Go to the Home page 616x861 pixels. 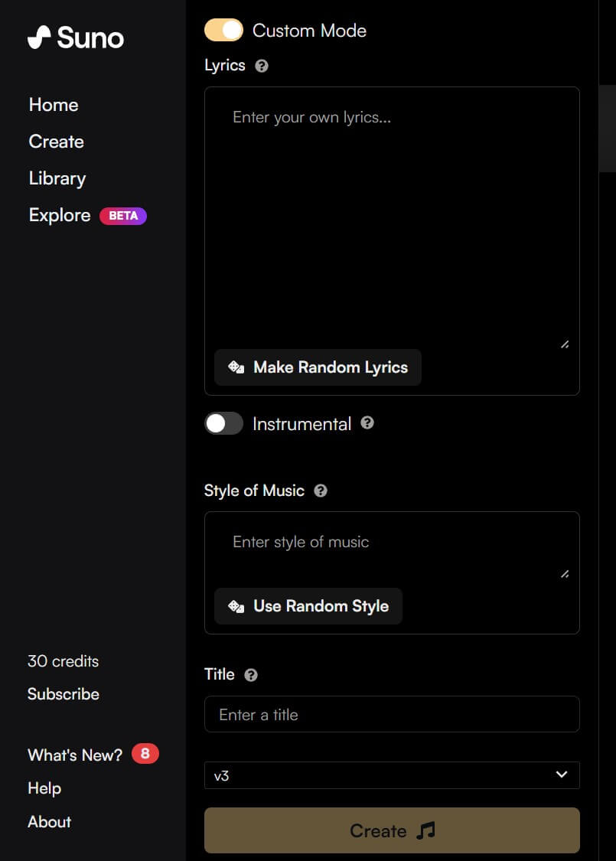54,105
